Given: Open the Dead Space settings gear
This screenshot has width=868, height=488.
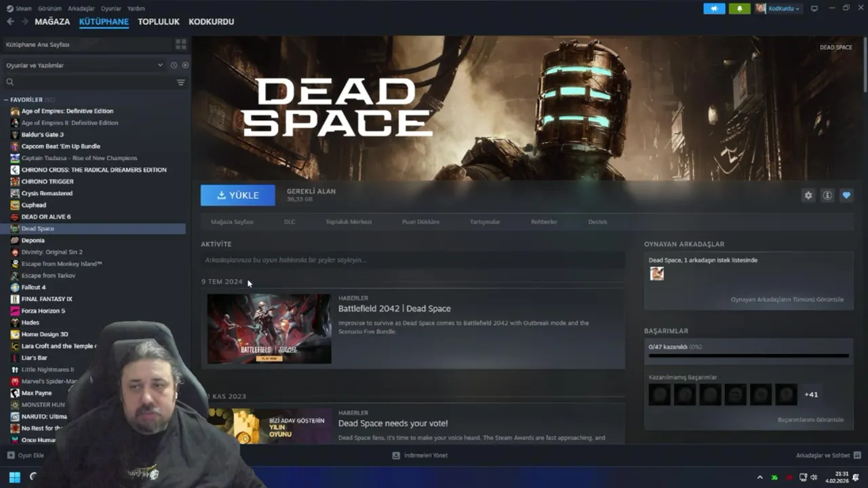Looking at the screenshot, I should click(808, 195).
